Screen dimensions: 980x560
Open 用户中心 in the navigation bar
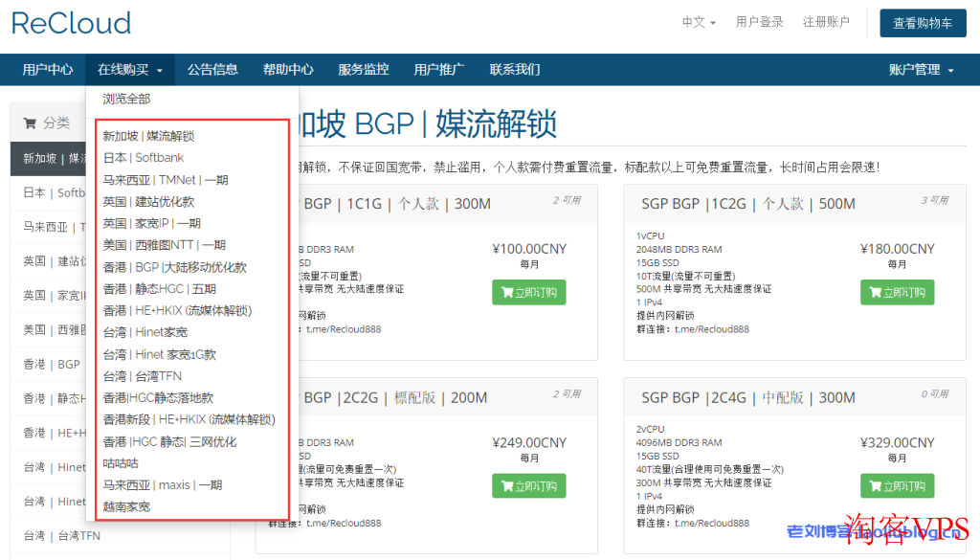coord(48,69)
